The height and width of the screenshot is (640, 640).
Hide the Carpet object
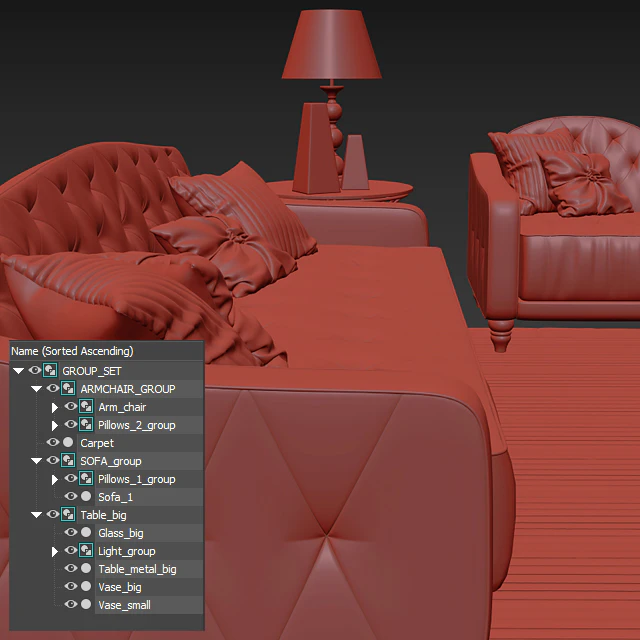click(x=53, y=442)
